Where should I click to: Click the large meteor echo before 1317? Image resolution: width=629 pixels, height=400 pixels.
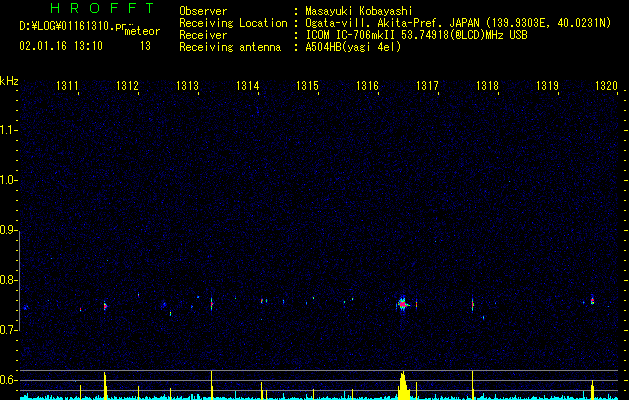pos(403,305)
